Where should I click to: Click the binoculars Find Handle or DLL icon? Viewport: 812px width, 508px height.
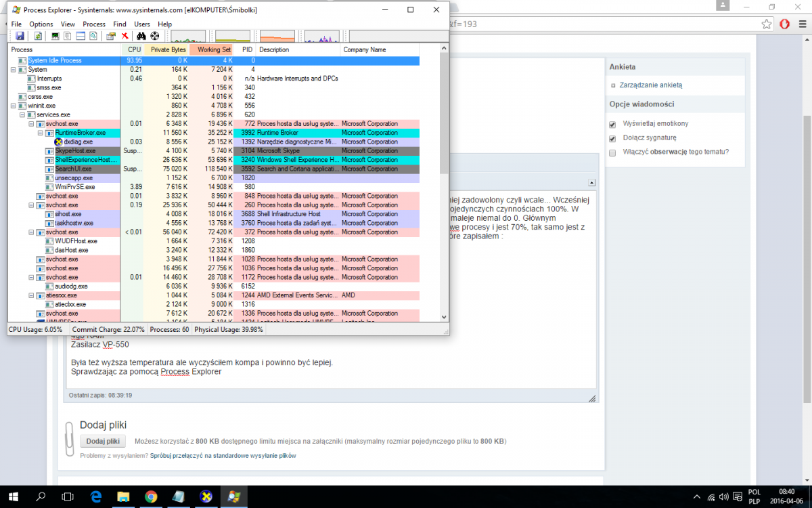click(141, 36)
